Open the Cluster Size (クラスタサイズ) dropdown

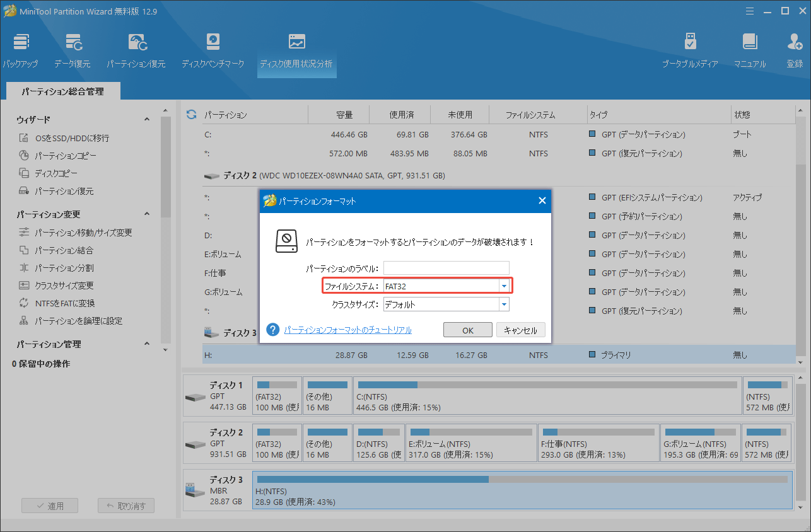[446, 304]
